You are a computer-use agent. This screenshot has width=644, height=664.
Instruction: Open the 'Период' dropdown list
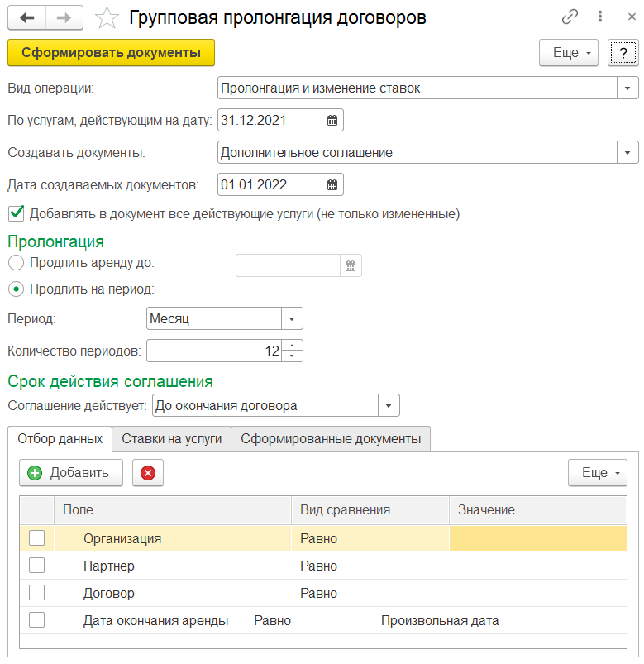click(x=293, y=318)
